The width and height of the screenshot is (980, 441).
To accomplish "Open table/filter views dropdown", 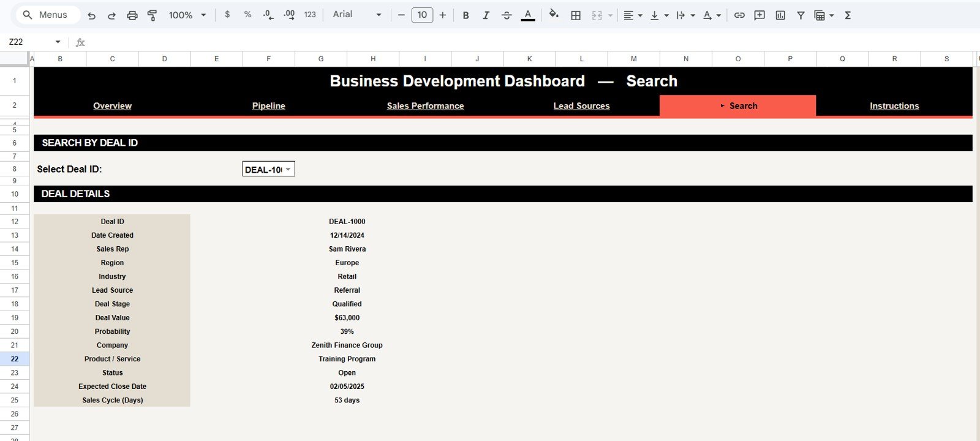I will [x=824, y=15].
